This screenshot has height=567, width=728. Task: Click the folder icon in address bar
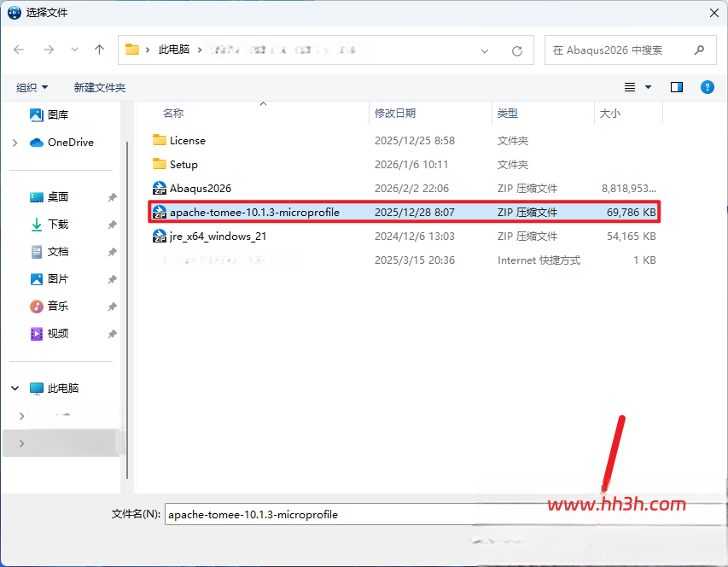point(132,50)
